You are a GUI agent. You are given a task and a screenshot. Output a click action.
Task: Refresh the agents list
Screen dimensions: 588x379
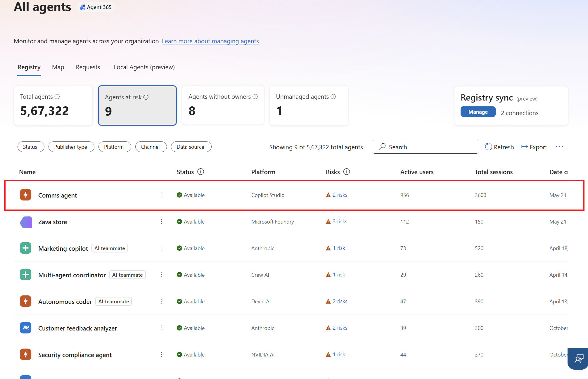tap(499, 147)
